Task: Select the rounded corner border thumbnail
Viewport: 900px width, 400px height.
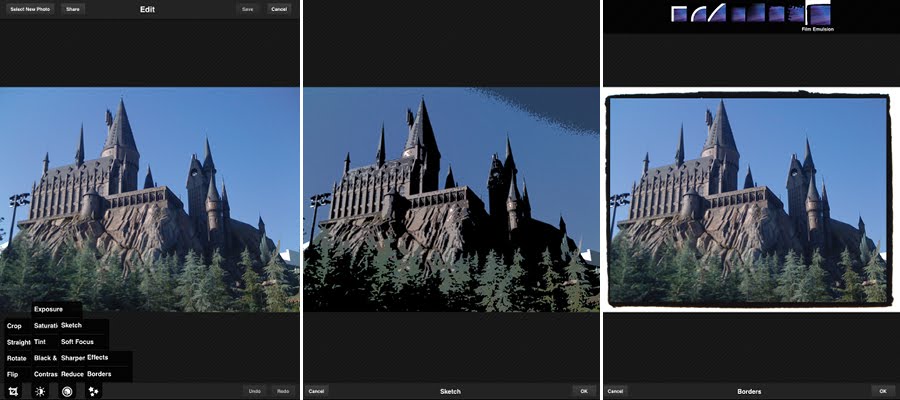Action: [x=699, y=13]
